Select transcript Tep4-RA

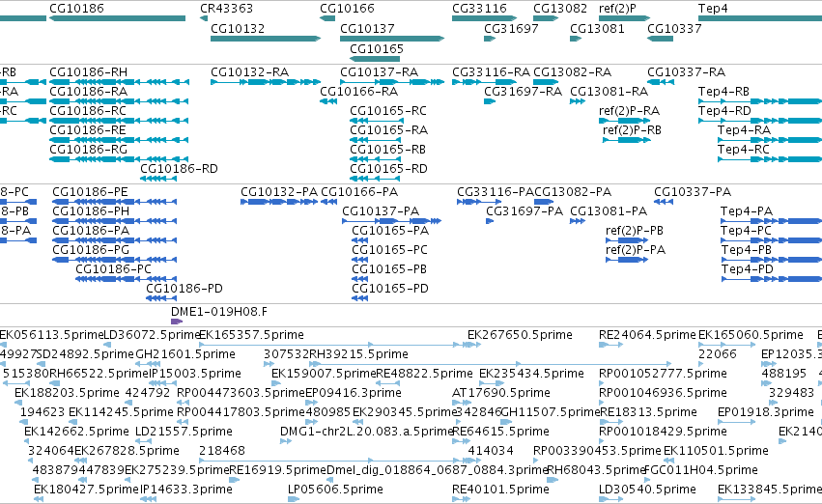[770, 140]
